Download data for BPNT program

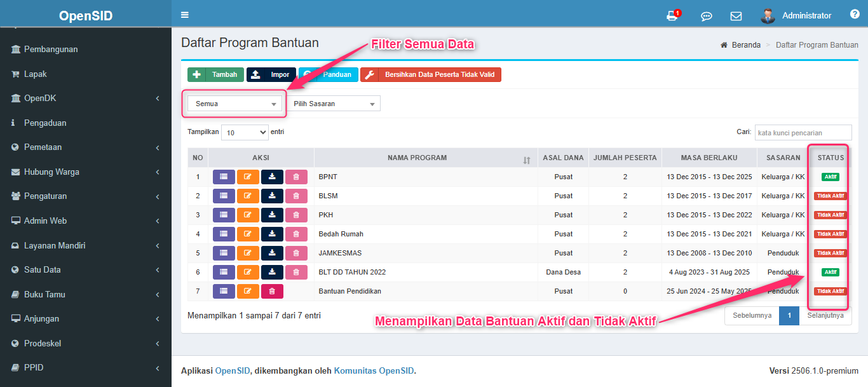pos(272,177)
